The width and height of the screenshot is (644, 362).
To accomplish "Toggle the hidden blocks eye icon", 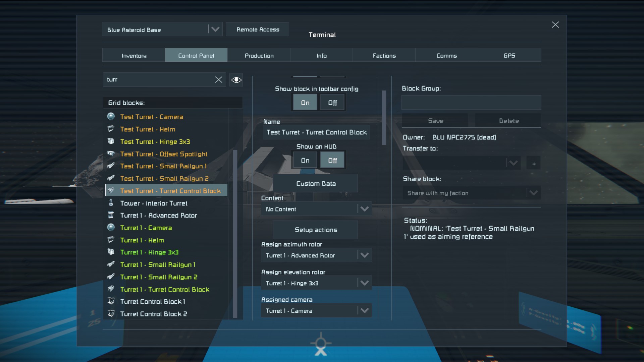I will pos(236,80).
